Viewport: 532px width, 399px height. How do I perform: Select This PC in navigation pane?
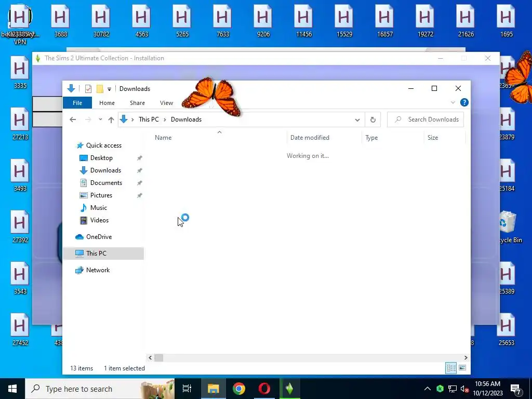coord(103,254)
